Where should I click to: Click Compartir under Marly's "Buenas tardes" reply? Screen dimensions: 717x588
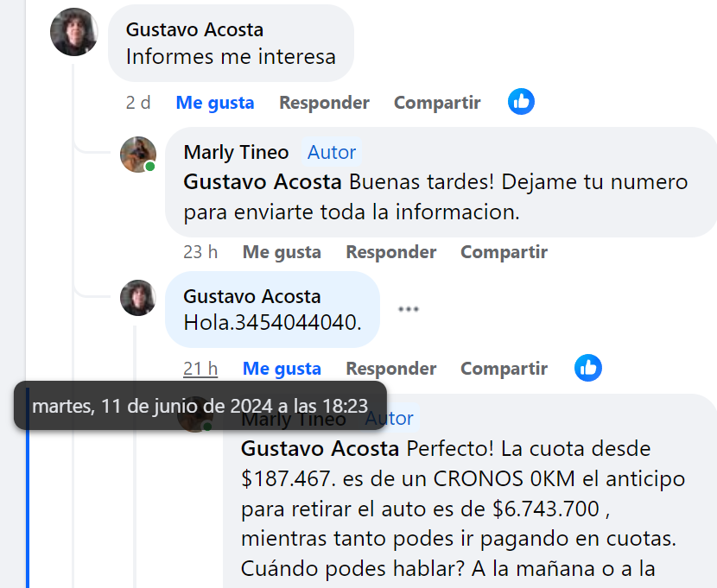[504, 252]
